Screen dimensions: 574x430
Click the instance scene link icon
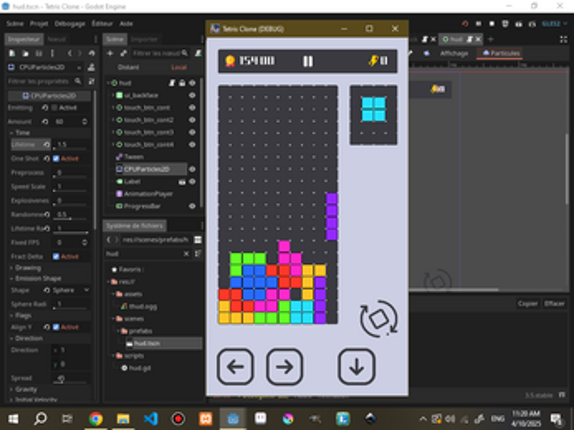123,53
